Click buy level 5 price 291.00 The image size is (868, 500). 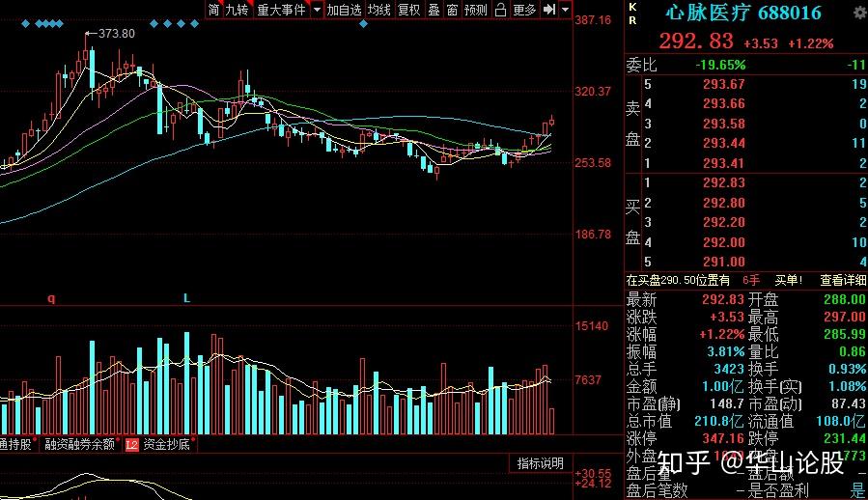click(724, 262)
